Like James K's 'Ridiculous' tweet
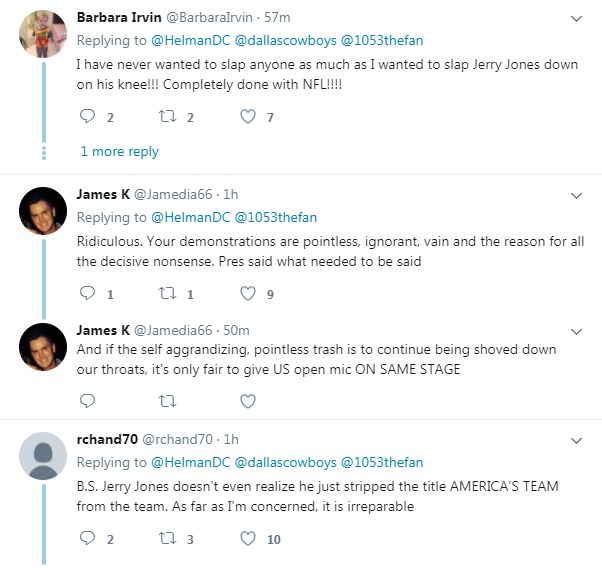Image resolution: width=602 pixels, height=568 pixels. pos(248,294)
